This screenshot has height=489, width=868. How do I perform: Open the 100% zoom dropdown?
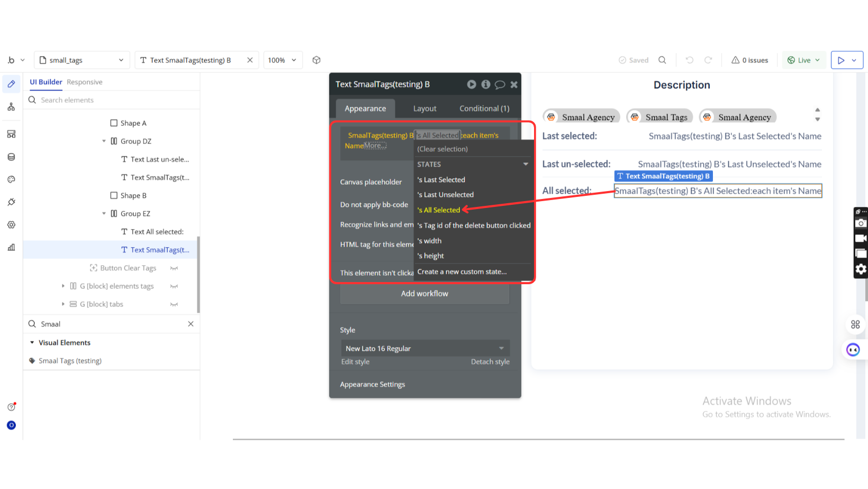tap(283, 60)
